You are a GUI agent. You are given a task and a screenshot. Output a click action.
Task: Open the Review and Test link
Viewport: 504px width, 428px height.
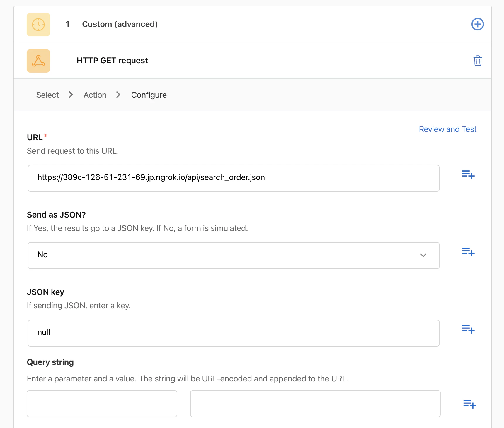447,129
